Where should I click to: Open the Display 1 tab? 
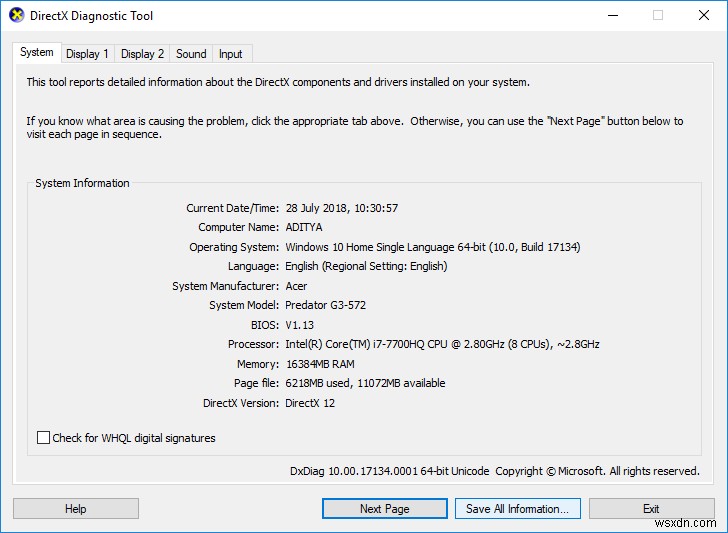88,54
